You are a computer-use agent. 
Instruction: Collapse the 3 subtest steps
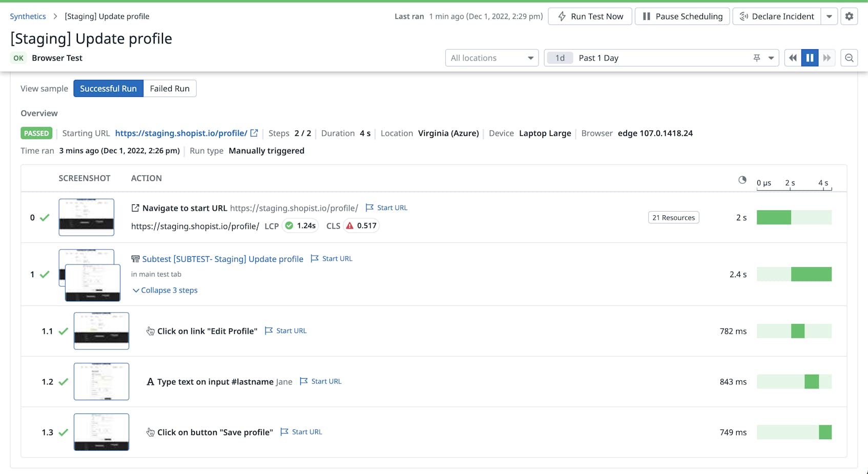[164, 290]
